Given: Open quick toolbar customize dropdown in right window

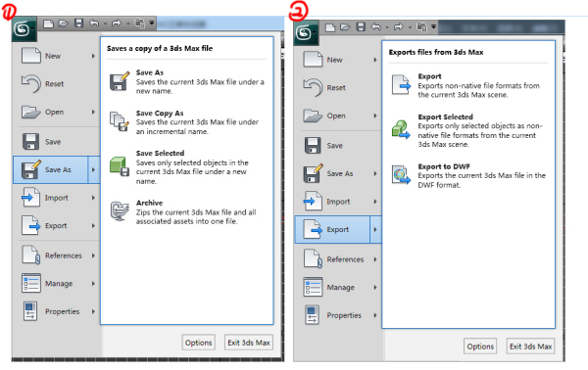Looking at the screenshot, I should point(433,27).
